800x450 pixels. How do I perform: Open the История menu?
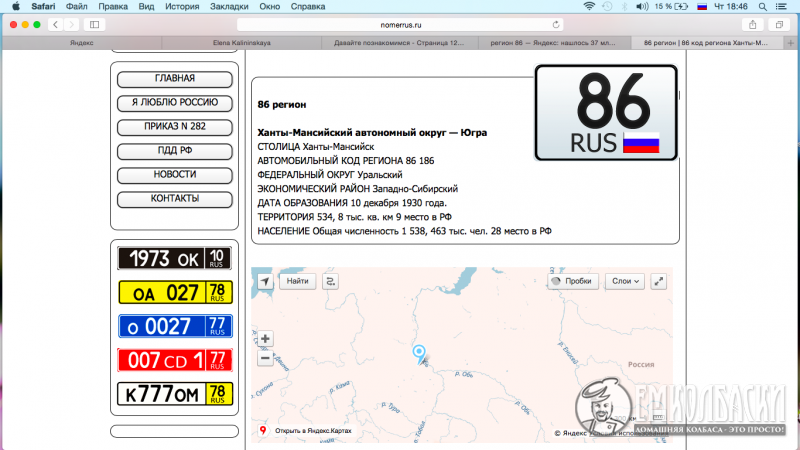tap(182, 7)
